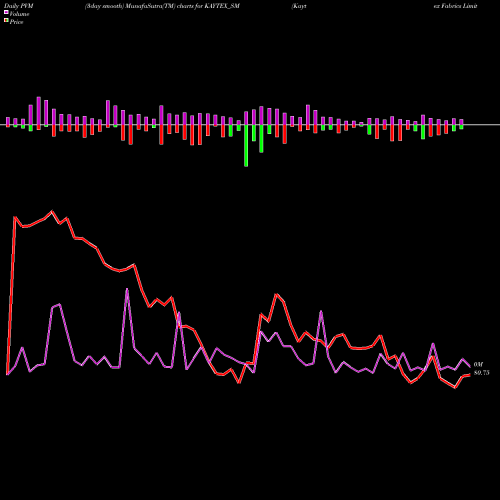Image resolution: width=500 pixels, height=500 pixels.
Task: Click the "ex Fabrics Limit" company name text
Action: pos(455,6)
